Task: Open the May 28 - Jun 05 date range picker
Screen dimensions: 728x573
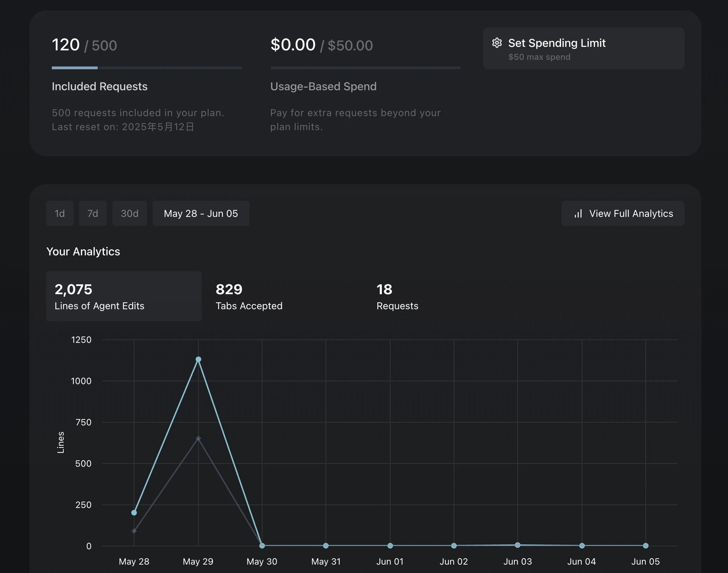Action: point(201,214)
